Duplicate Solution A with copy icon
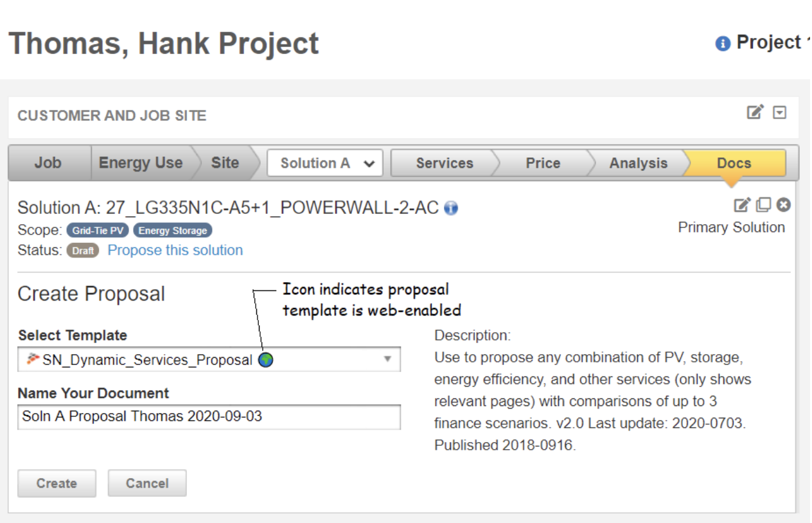The image size is (812, 523). 763,205
